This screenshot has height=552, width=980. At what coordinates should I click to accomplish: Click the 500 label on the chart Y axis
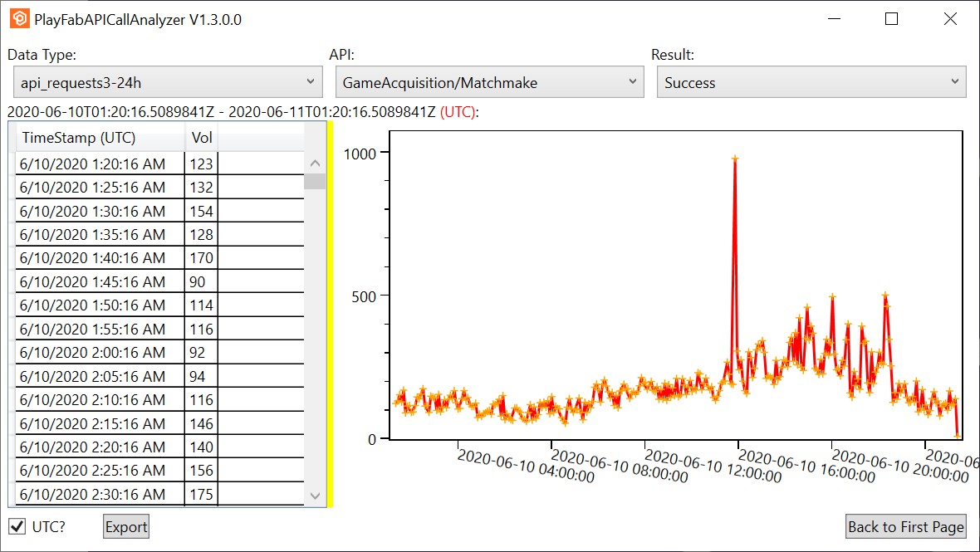click(x=364, y=296)
